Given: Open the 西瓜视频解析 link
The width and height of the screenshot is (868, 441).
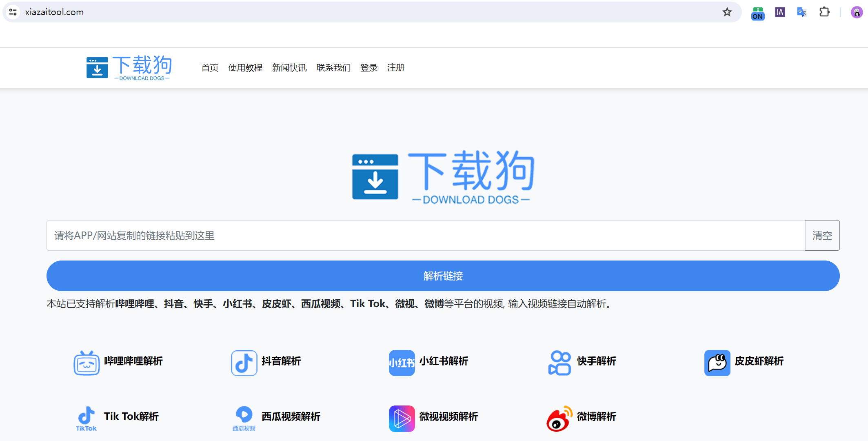Looking at the screenshot, I should point(291,416).
